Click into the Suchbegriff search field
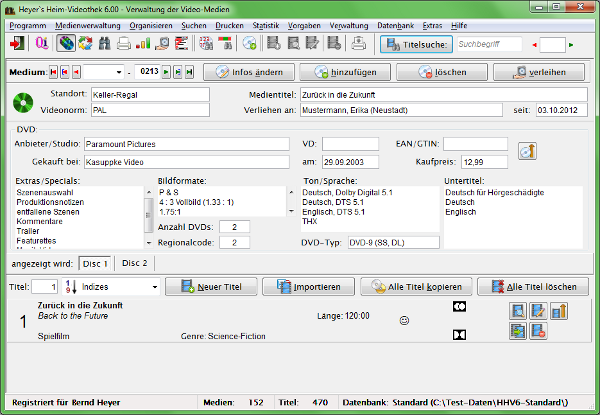The width and height of the screenshot is (600, 415). 488,44
